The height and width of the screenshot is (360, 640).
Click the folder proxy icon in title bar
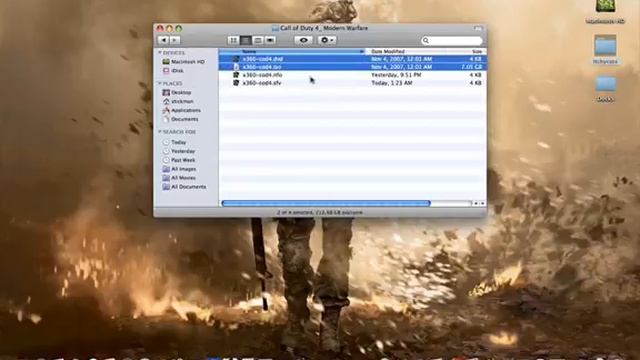pos(275,28)
